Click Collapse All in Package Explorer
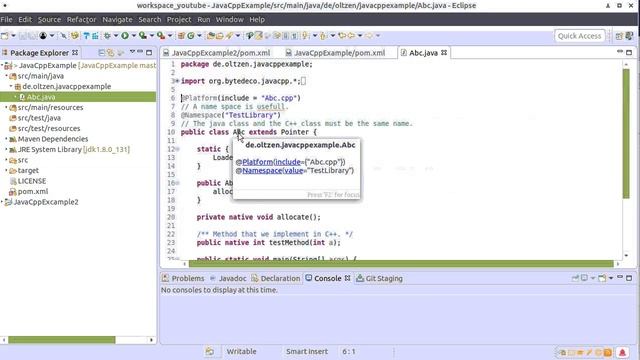Viewport: 640px width, 360px height. click(x=102, y=53)
